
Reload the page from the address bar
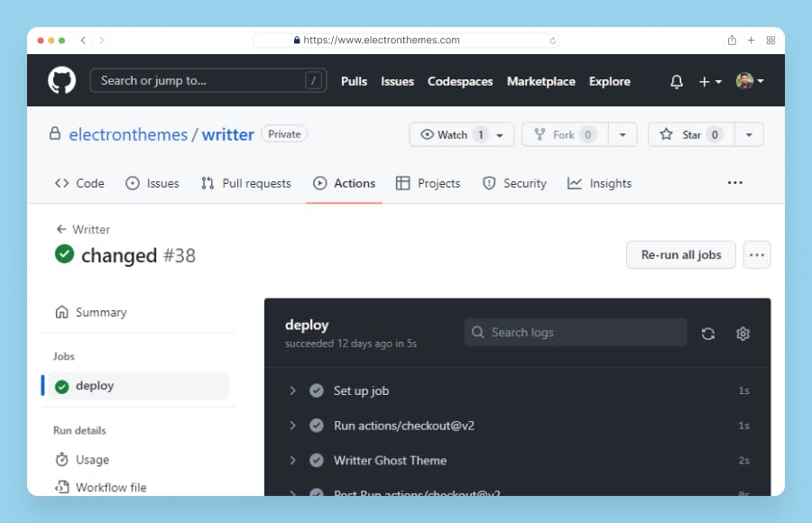pos(552,41)
